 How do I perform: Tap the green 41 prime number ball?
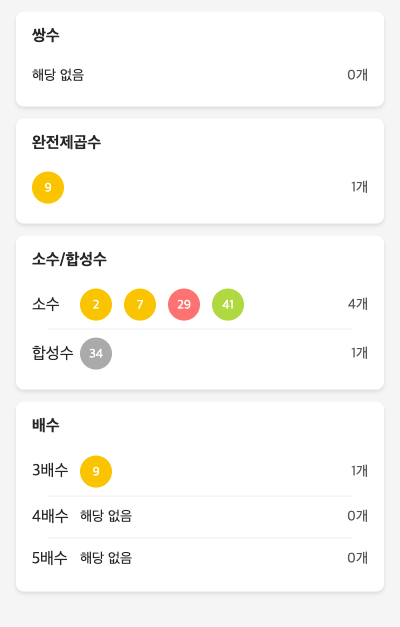pyautogui.click(x=228, y=305)
